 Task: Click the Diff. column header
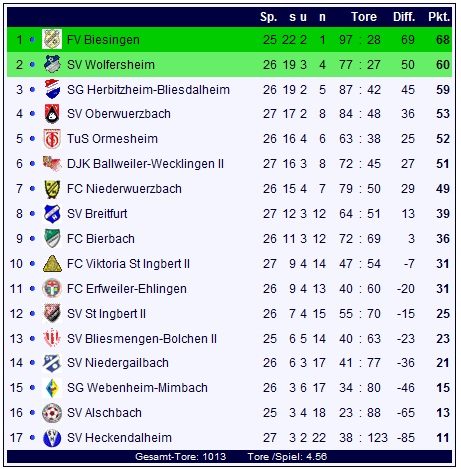[404, 17]
